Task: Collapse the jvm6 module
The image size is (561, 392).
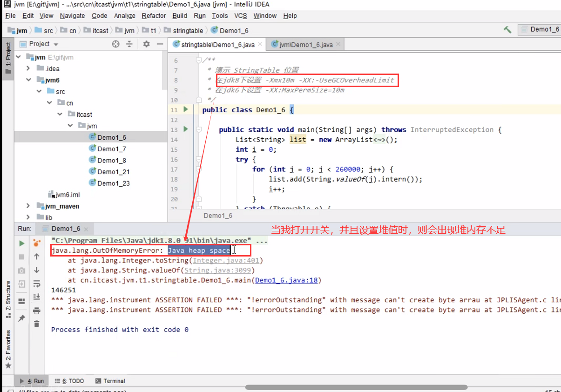Action: (28, 80)
